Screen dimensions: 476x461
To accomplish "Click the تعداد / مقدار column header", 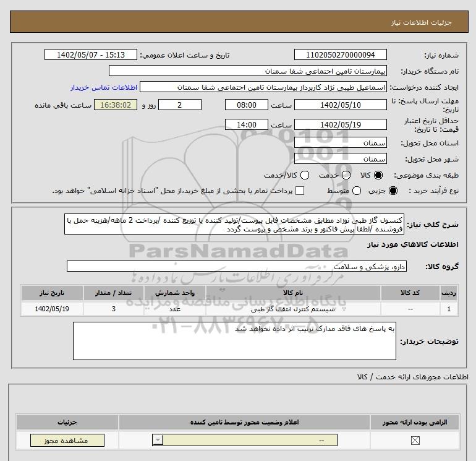I will [x=114, y=293].
